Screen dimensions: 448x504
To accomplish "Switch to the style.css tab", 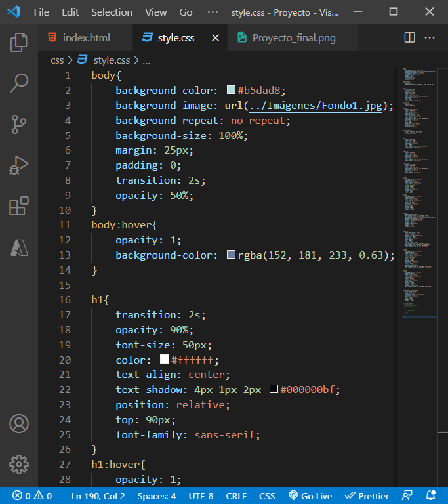I will [x=180, y=38].
